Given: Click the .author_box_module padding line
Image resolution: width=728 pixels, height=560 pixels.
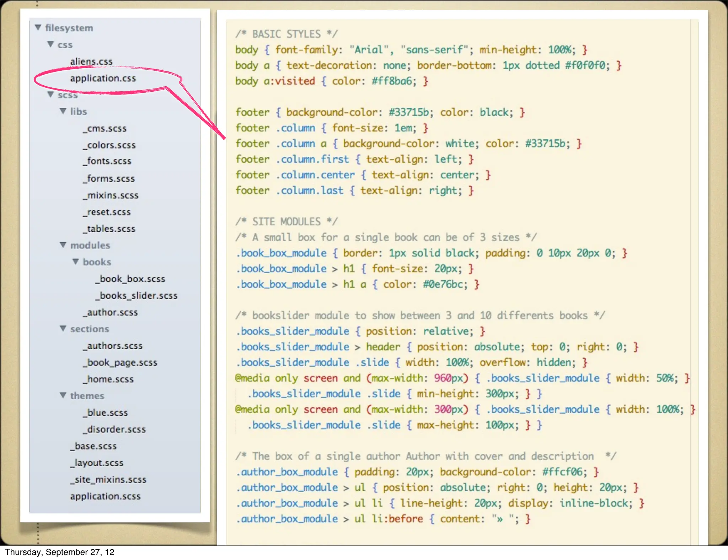Looking at the screenshot, I should pos(417,472).
